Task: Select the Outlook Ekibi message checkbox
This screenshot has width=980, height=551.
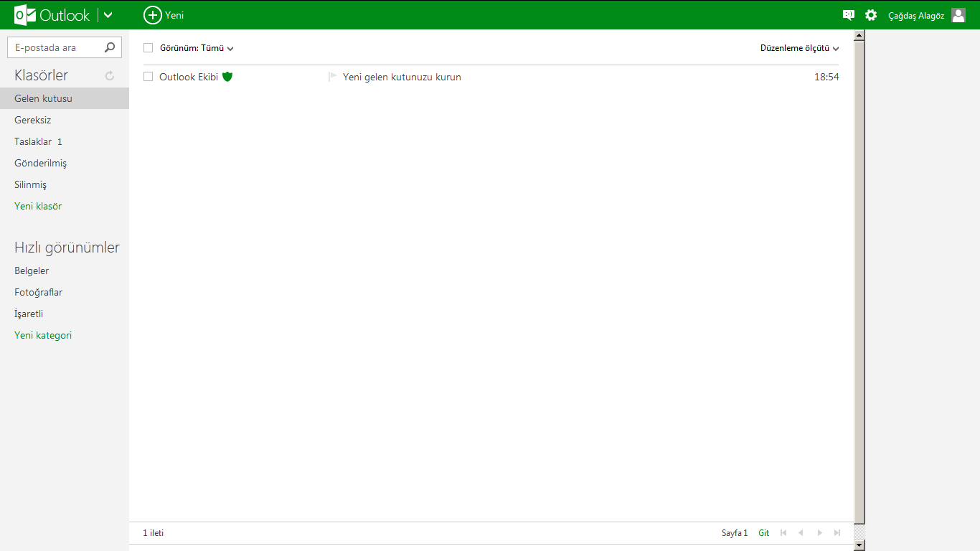Action: point(149,77)
